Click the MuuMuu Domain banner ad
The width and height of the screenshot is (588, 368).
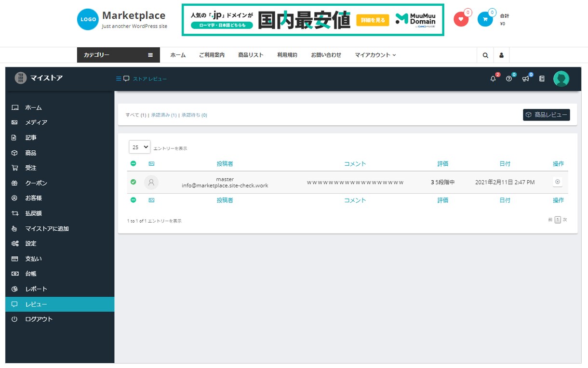point(313,20)
